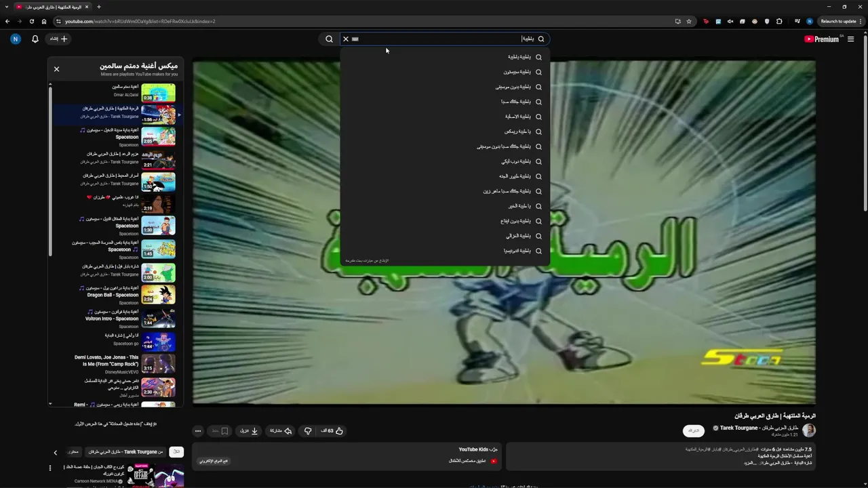Click the browser address bar URL
Image resolution: width=868 pixels, height=488 pixels.
coord(140,21)
